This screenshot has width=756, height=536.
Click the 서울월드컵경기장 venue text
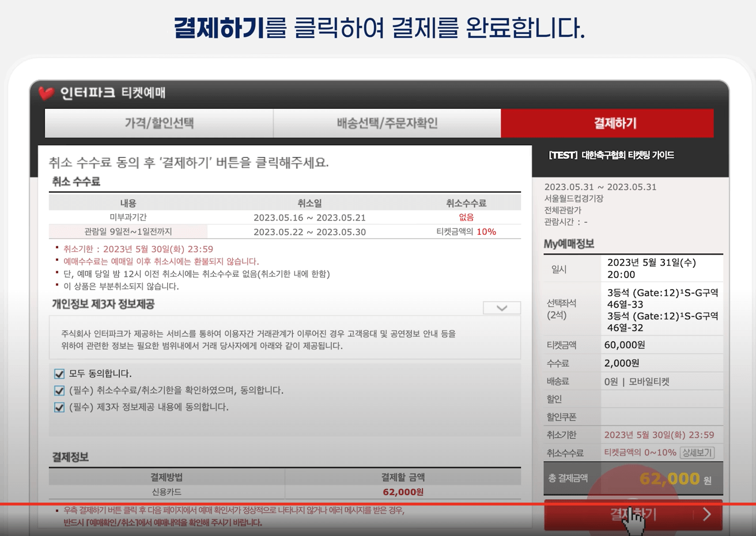point(574,199)
